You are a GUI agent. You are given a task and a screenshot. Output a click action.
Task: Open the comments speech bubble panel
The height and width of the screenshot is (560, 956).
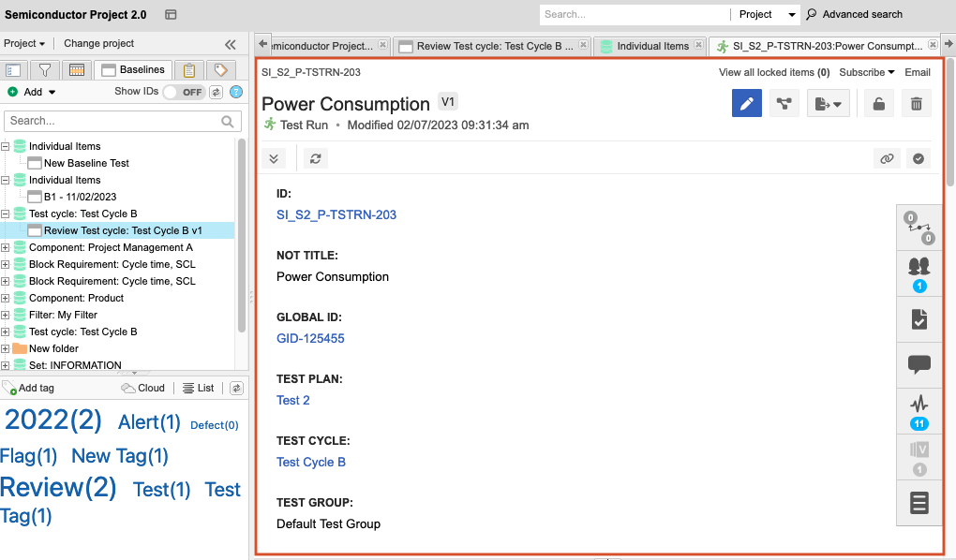click(919, 364)
